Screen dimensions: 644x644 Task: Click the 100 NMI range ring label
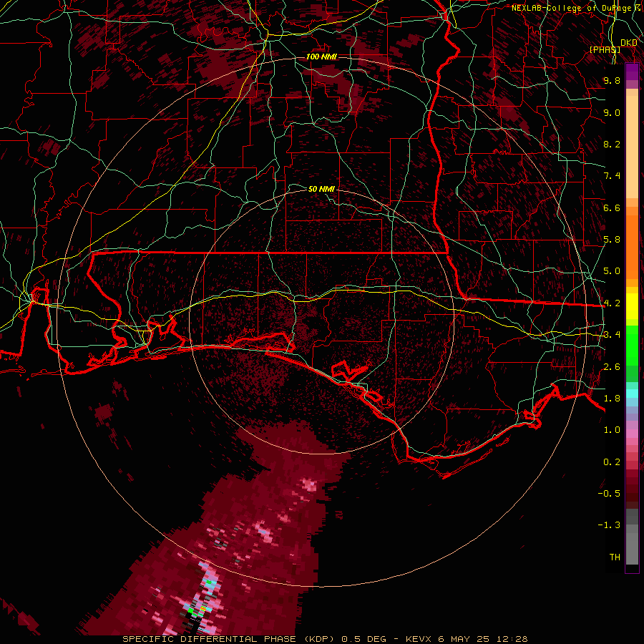click(x=321, y=57)
